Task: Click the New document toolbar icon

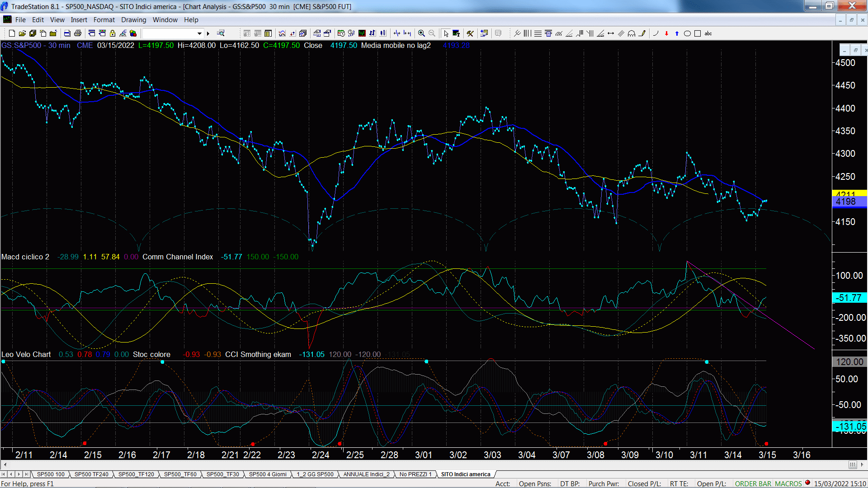Action: pos(12,33)
